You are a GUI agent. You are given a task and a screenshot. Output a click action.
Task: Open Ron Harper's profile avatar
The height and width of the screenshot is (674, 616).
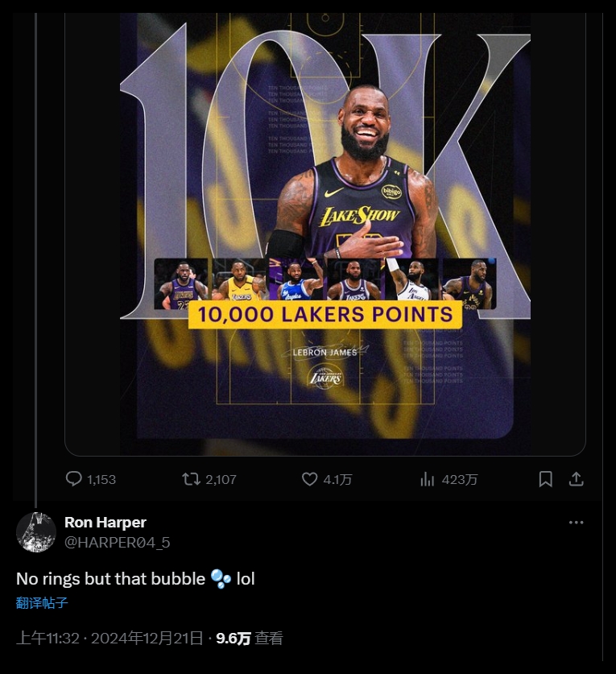(x=36, y=532)
